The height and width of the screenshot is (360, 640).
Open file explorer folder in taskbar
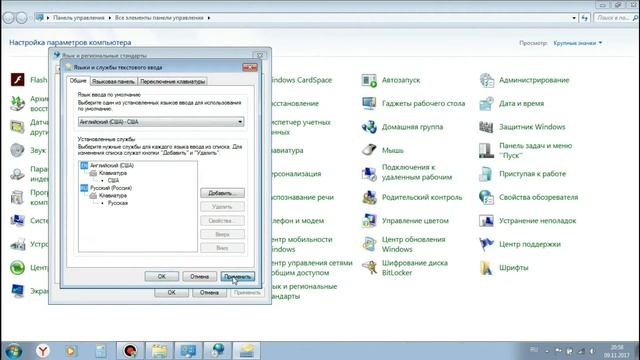(160, 351)
